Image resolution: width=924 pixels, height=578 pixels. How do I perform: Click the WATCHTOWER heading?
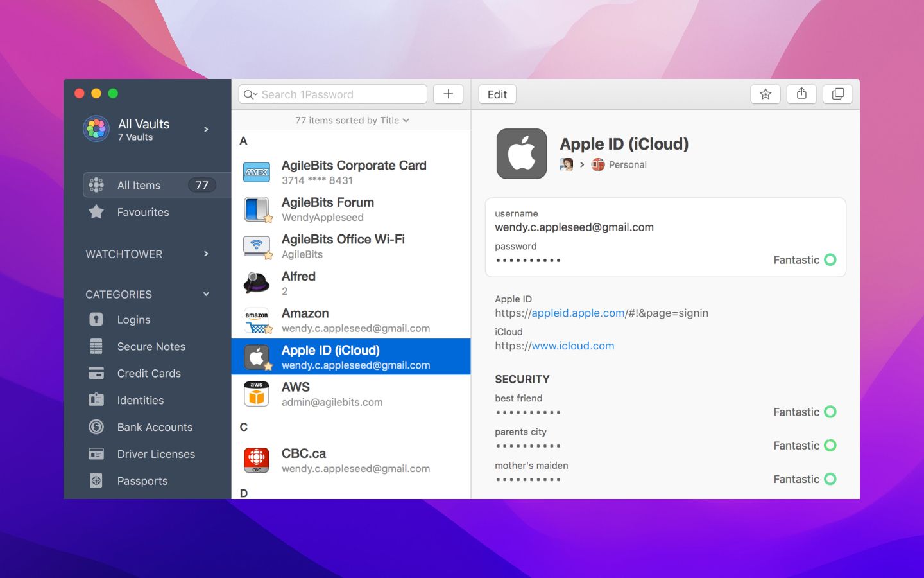tap(124, 254)
